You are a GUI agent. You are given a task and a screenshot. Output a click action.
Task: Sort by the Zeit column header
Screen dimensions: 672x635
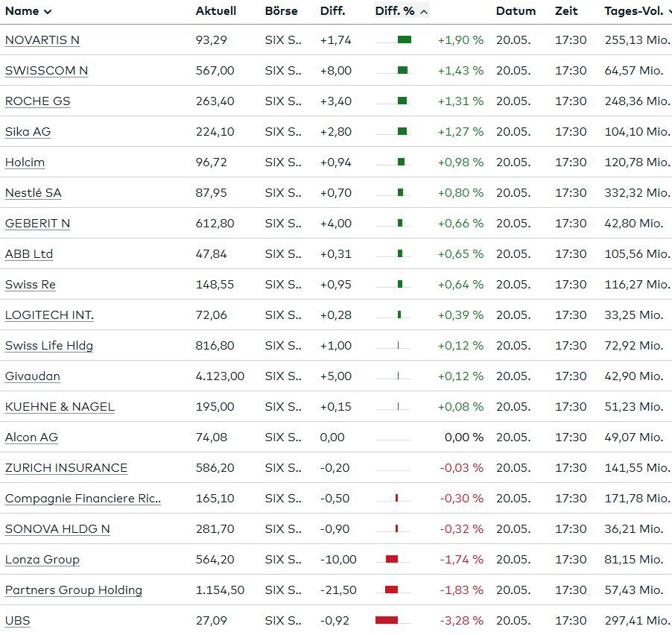point(566,11)
